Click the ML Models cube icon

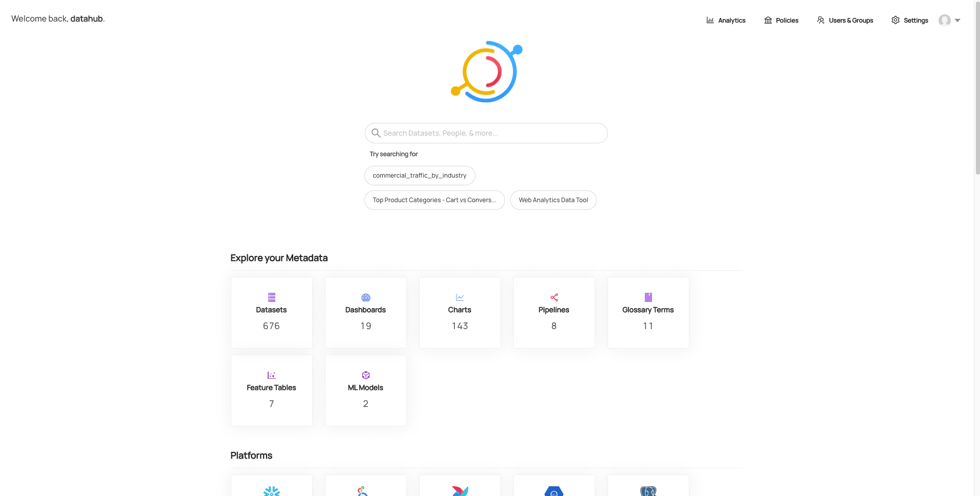(366, 375)
